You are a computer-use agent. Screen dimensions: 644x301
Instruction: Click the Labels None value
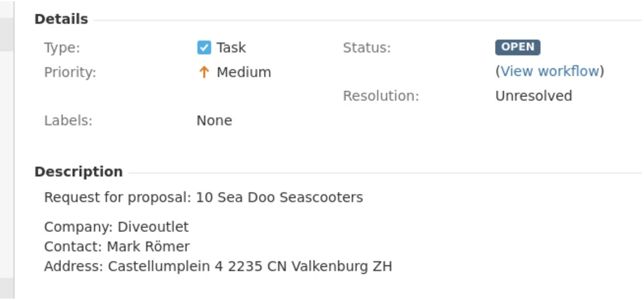point(214,121)
